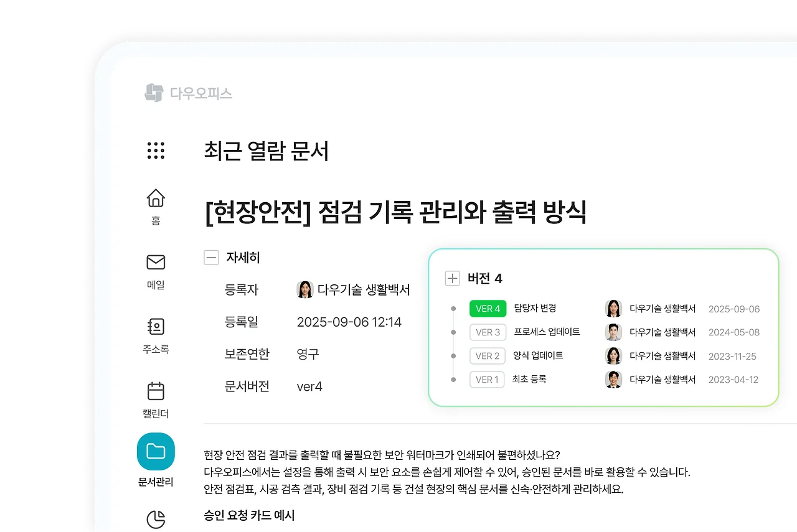The height and width of the screenshot is (532, 797).
Task: Open the VER 1 initial version
Action: [487, 380]
